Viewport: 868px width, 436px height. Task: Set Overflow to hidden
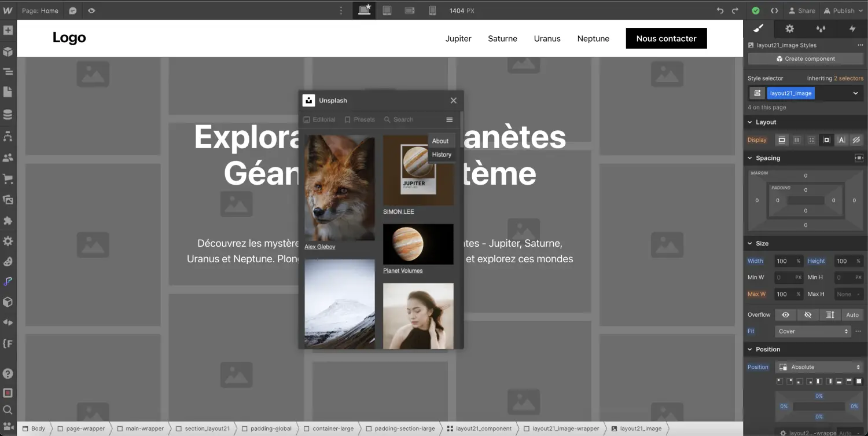click(808, 314)
